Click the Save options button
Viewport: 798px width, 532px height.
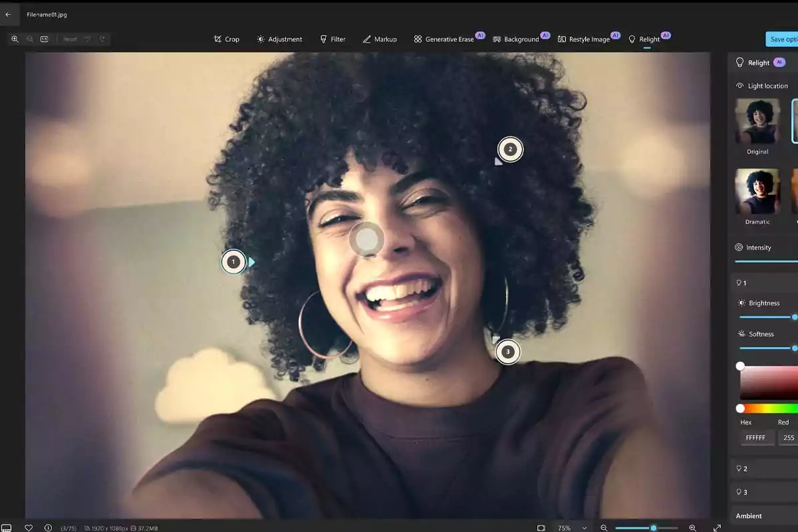[x=782, y=39]
